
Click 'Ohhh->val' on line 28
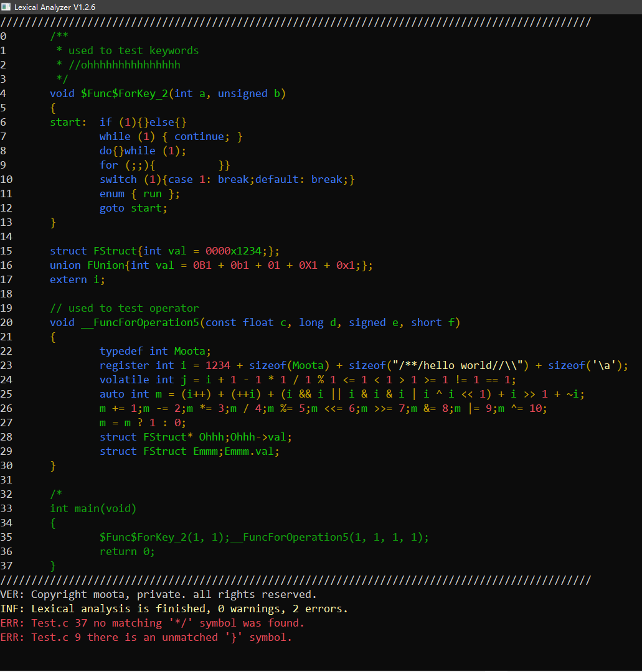tap(258, 437)
